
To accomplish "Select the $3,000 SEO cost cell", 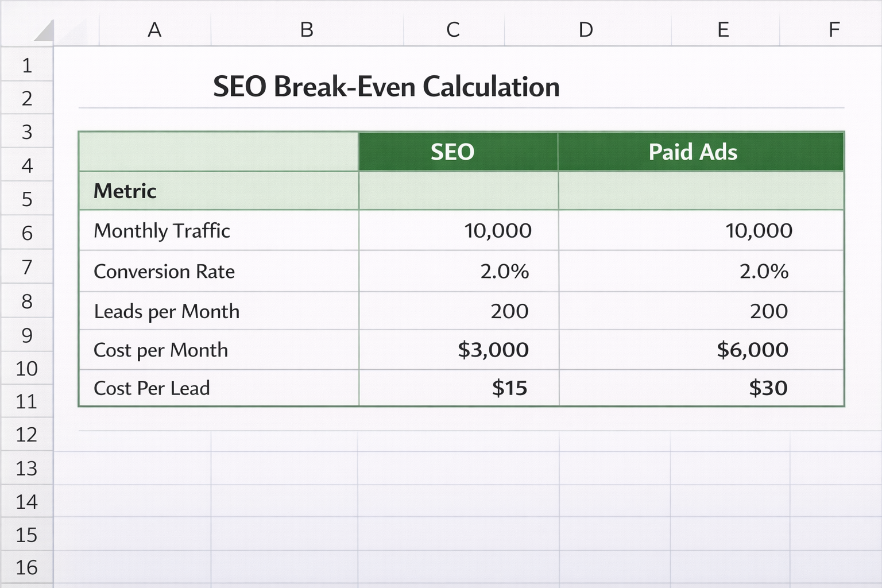I will point(493,350).
